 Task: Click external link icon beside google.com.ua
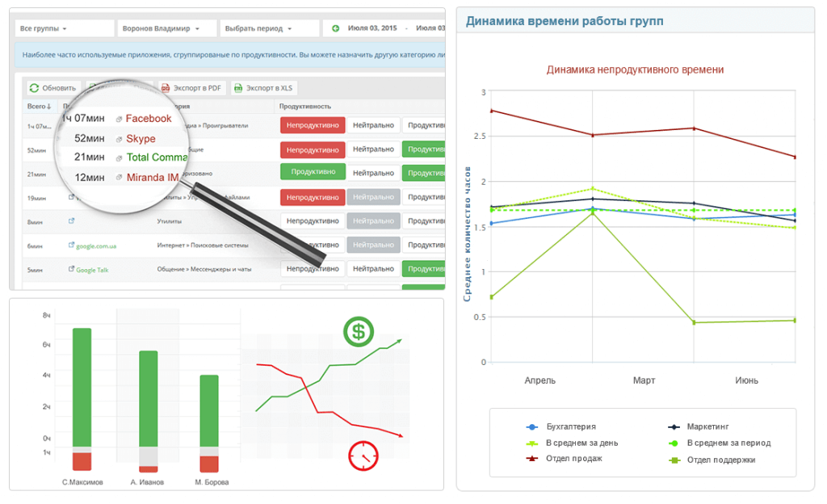pos(71,246)
